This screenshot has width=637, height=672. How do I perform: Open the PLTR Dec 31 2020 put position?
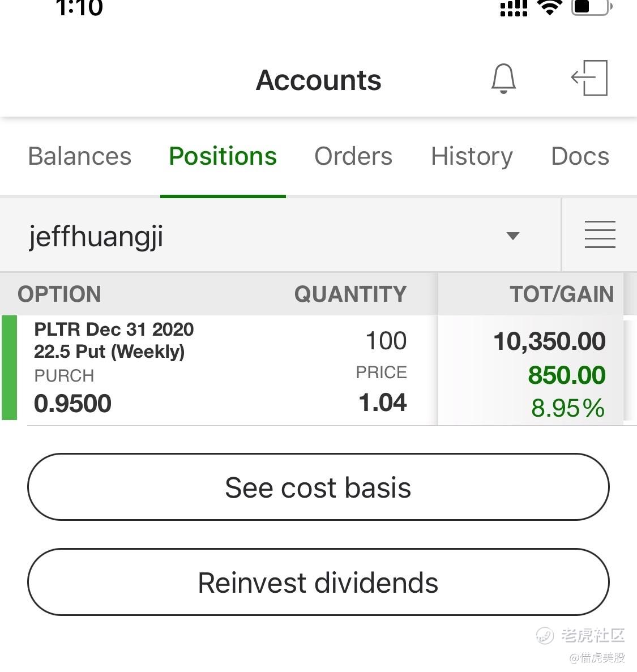(114, 340)
